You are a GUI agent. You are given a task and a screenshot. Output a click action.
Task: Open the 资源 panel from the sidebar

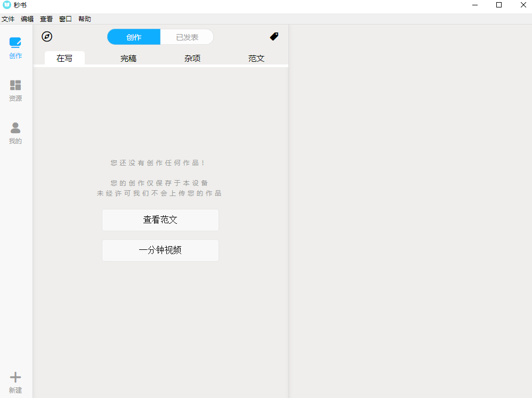click(15, 89)
